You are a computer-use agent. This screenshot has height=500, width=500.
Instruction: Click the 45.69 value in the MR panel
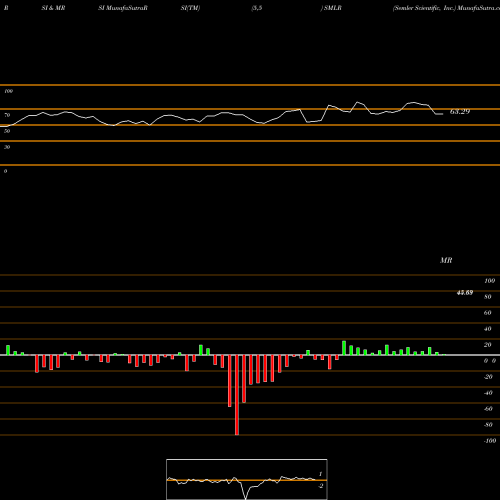click(465, 292)
